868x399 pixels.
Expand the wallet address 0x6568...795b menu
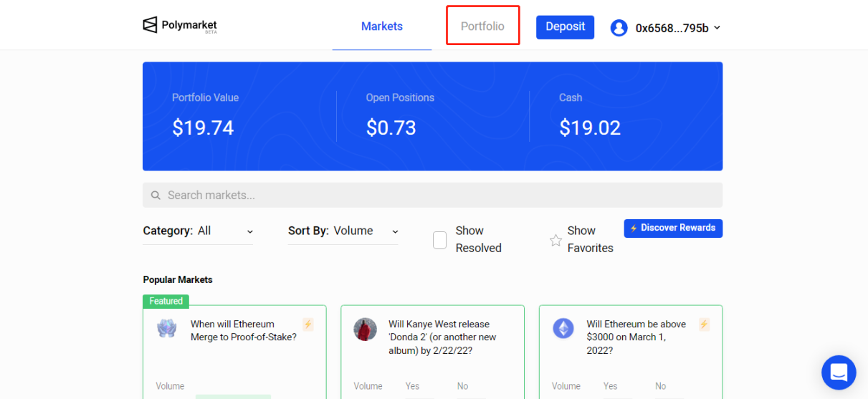click(x=677, y=28)
